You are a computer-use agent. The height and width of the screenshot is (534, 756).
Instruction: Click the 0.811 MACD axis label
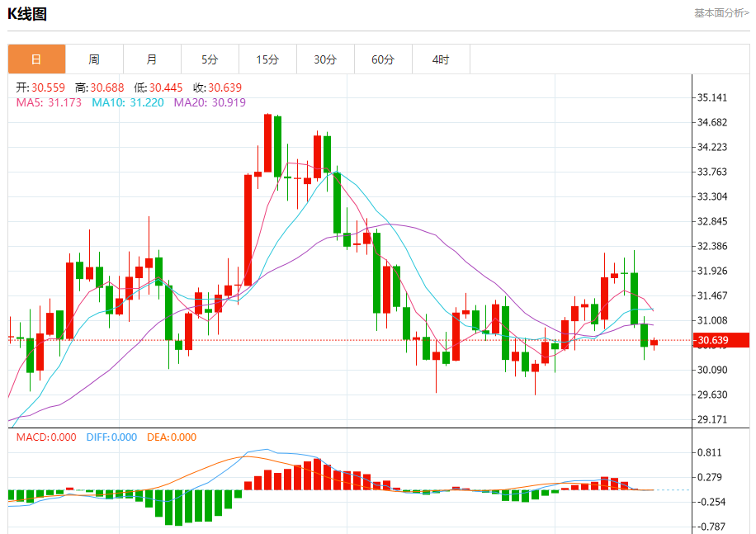pyautogui.click(x=710, y=452)
